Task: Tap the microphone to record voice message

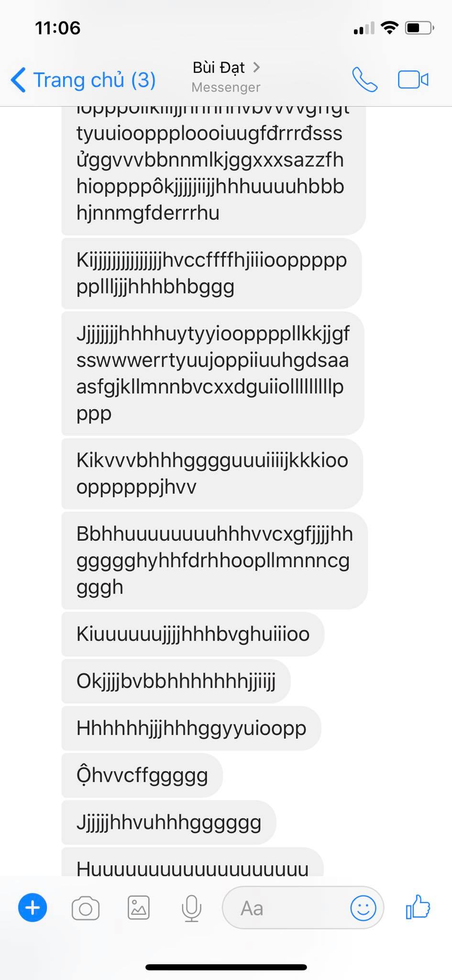Action: (x=191, y=908)
